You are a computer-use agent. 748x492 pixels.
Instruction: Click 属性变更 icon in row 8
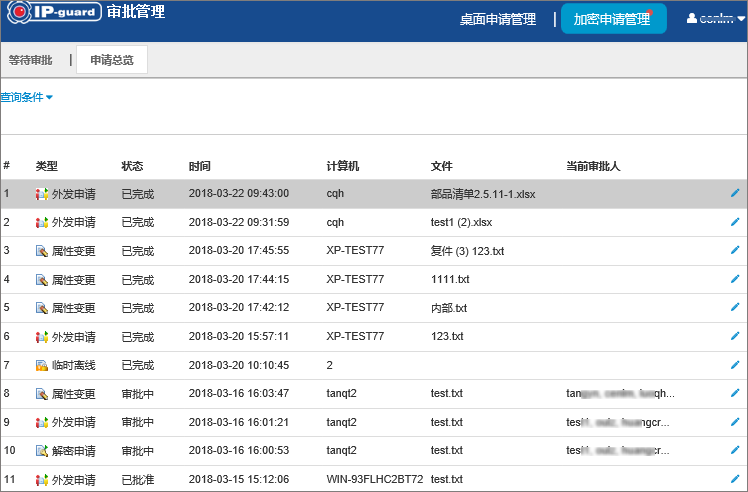click(x=42, y=394)
